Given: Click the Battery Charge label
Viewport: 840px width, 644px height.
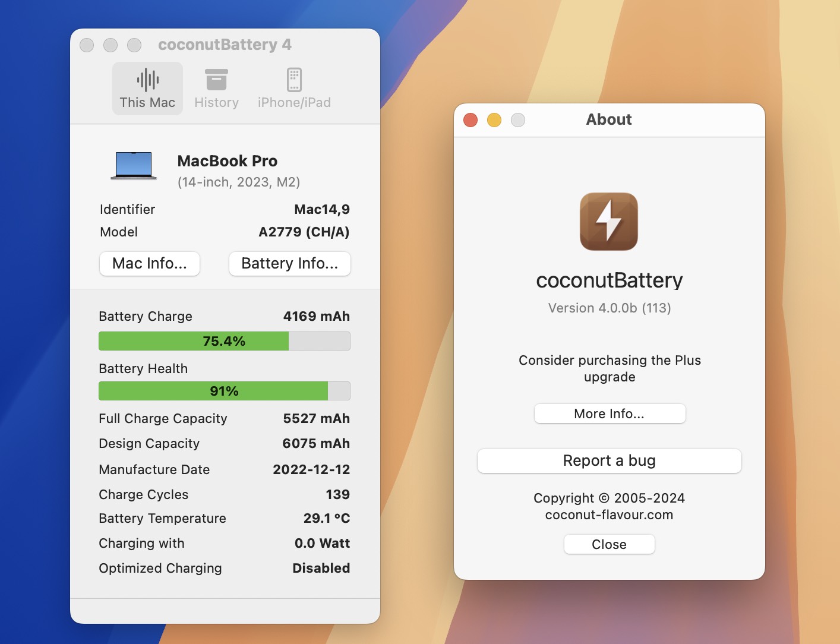Looking at the screenshot, I should pyautogui.click(x=146, y=316).
